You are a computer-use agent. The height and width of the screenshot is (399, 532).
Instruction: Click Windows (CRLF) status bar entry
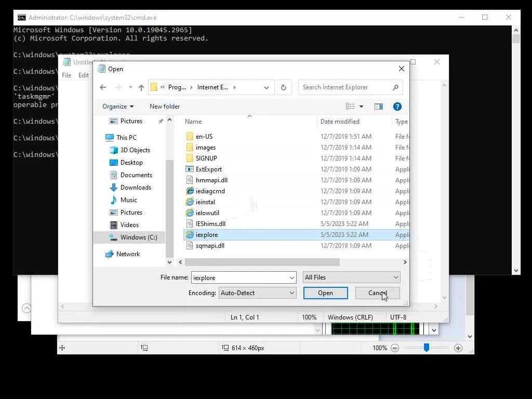[x=350, y=317]
